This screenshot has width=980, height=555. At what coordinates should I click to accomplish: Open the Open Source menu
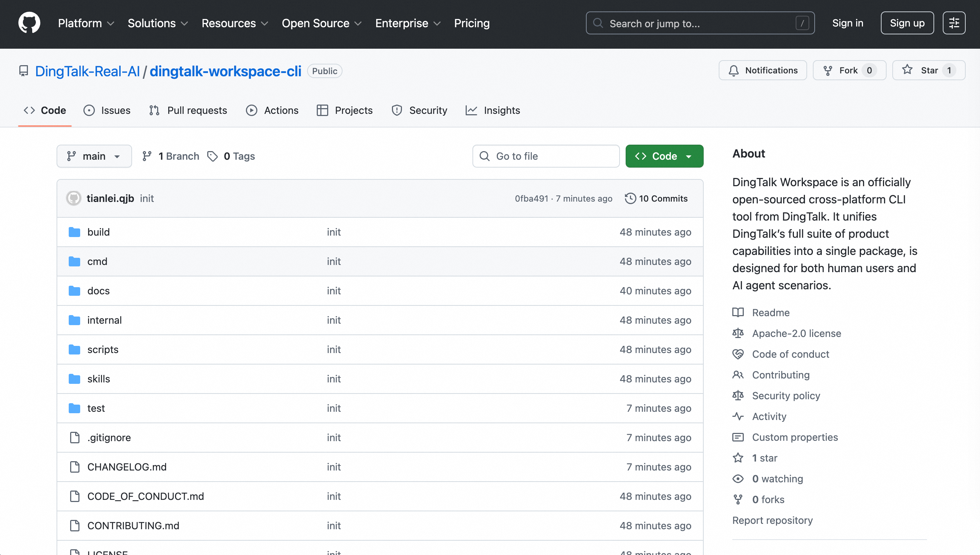[x=321, y=23]
